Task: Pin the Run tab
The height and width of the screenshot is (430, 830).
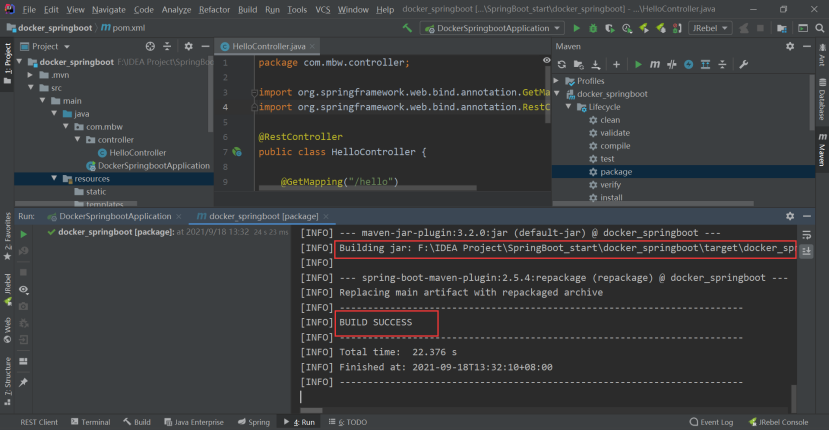Action: [x=23, y=382]
